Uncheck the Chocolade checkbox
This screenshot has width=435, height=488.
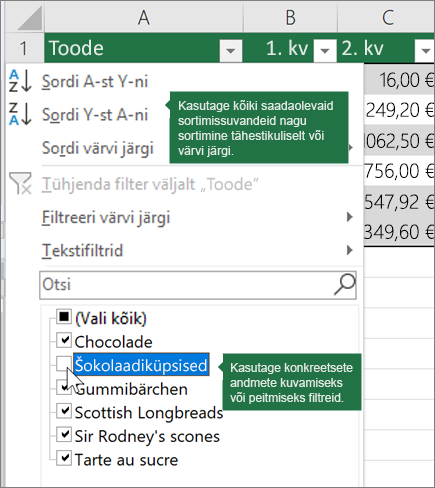[x=64, y=340]
